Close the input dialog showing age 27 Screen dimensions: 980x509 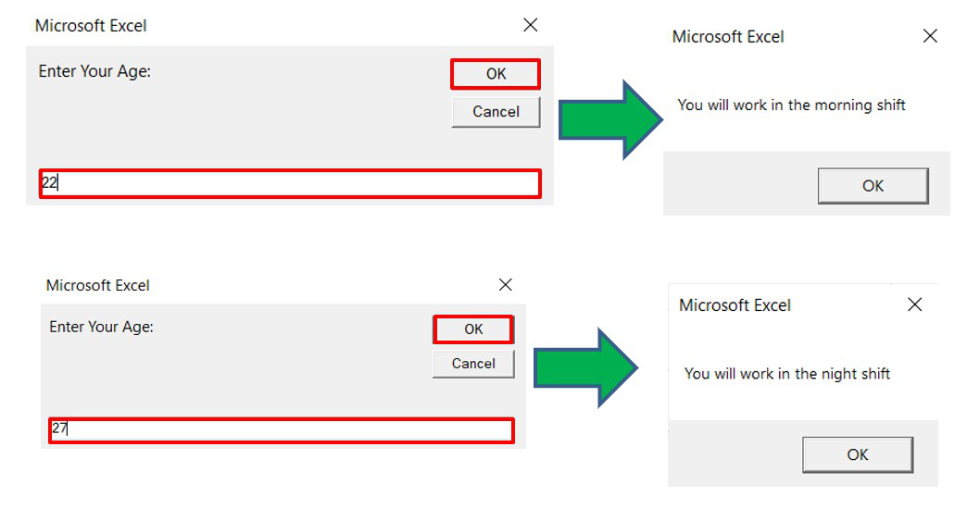pyautogui.click(x=505, y=285)
